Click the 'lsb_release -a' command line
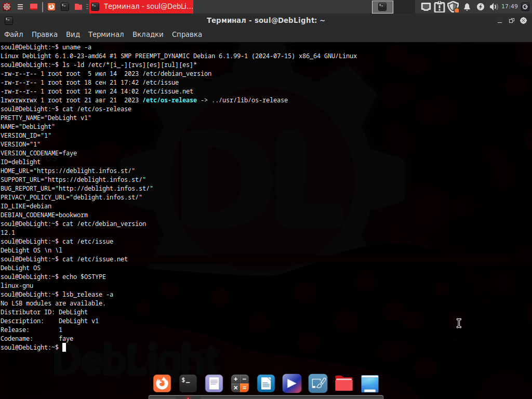 [x=57, y=294]
